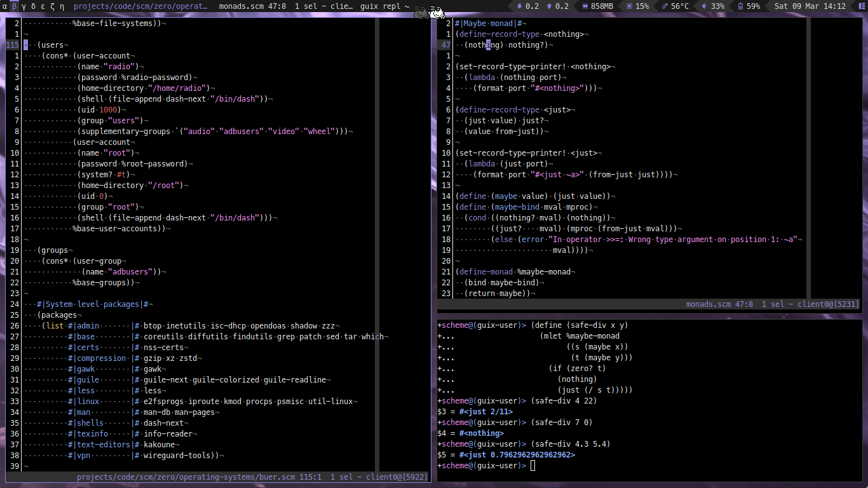The width and height of the screenshot is (868, 488).
Task: Click the (name "root") line
Action: coord(107,153)
